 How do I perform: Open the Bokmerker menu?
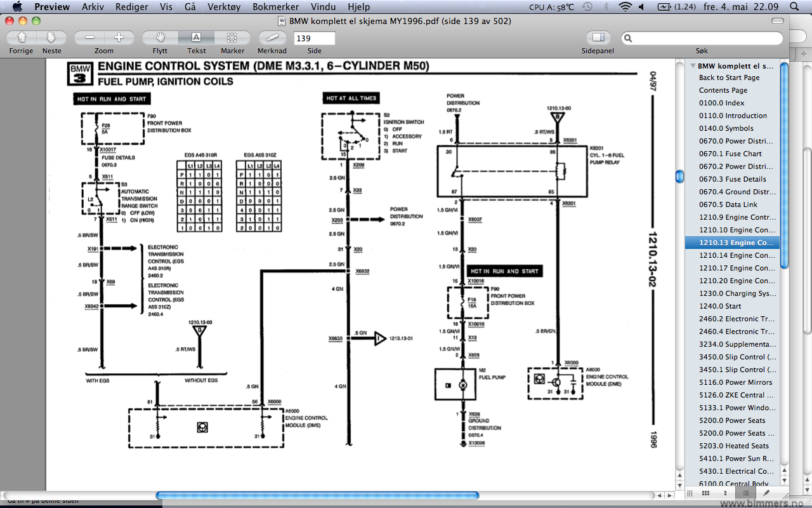(x=276, y=7)
